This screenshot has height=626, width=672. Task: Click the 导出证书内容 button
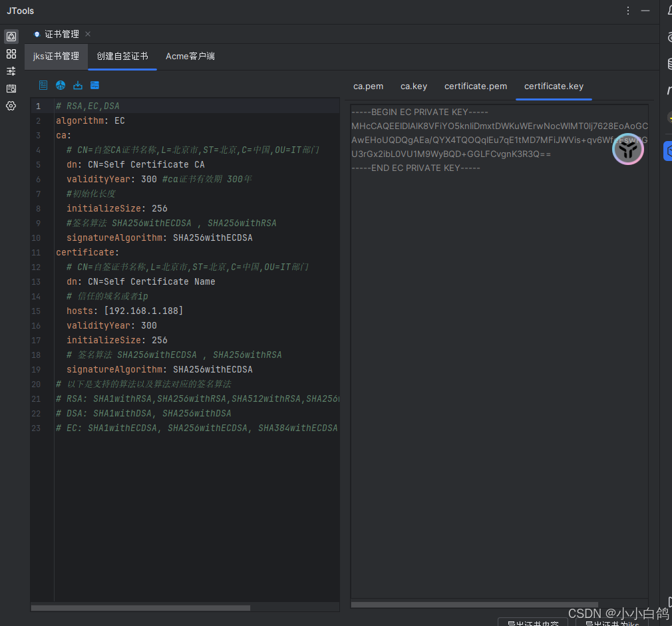(x=532, y=623)
